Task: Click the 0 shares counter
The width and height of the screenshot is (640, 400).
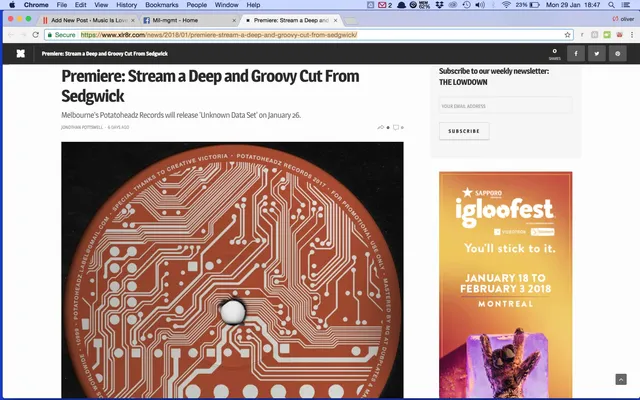Action: [x=554, y=54]
